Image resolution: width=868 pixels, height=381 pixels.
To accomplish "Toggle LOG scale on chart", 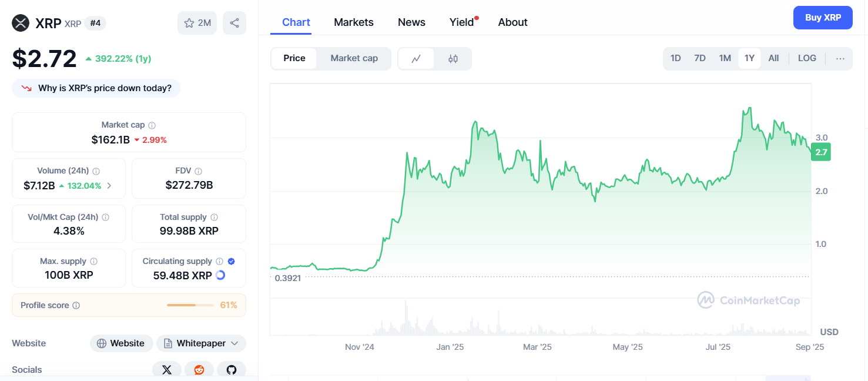I will tap(807, 58).
